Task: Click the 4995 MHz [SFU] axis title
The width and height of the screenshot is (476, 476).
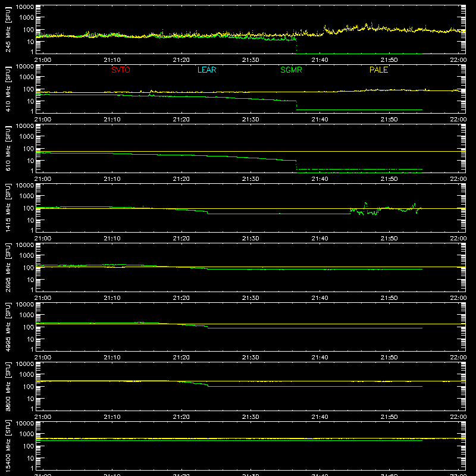Action: 8,327
